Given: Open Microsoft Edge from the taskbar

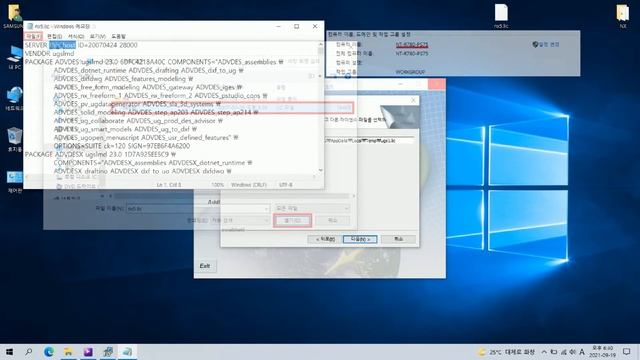Looking at the screenshot, I should tap(49, 352).
